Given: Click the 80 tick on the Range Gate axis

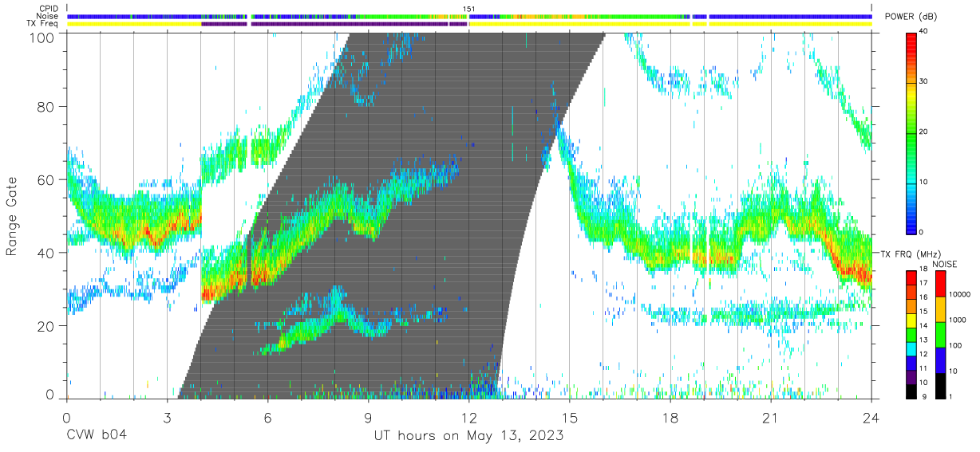Looking at the screenshot, I should pyautogui.click(x=48, y=106).
